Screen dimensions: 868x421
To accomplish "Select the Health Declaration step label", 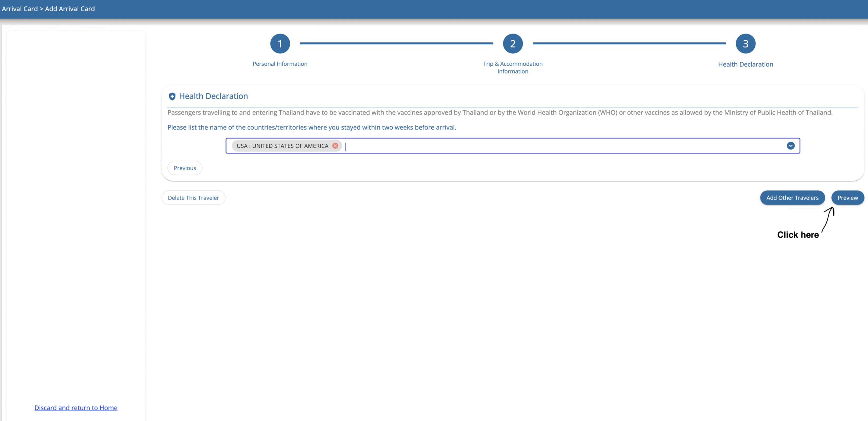I will click(x=745, y=64).
